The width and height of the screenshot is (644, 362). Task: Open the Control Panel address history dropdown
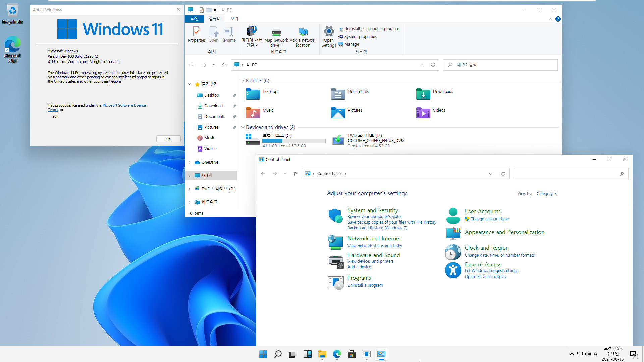[491, 174]
